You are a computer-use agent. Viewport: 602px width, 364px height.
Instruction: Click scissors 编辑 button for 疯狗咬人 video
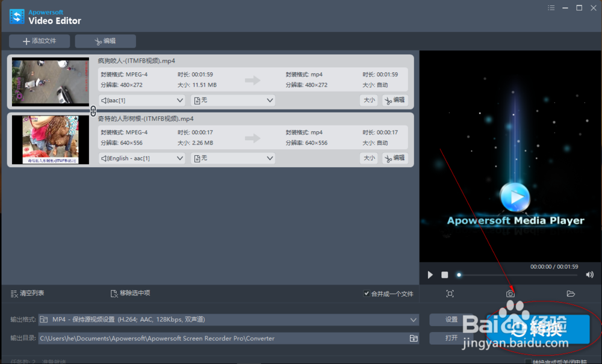coord(395,100)
